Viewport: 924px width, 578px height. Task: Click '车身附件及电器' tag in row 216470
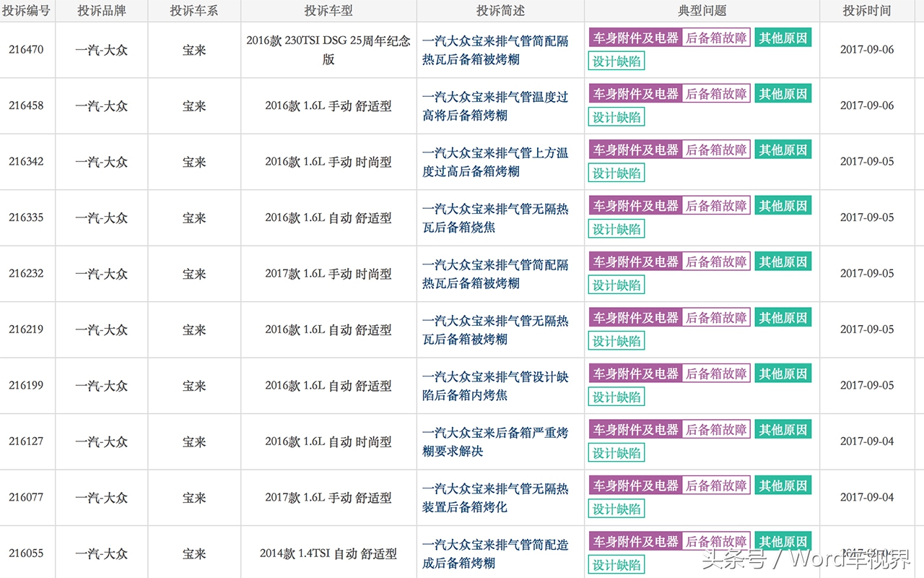pos(635,38)
